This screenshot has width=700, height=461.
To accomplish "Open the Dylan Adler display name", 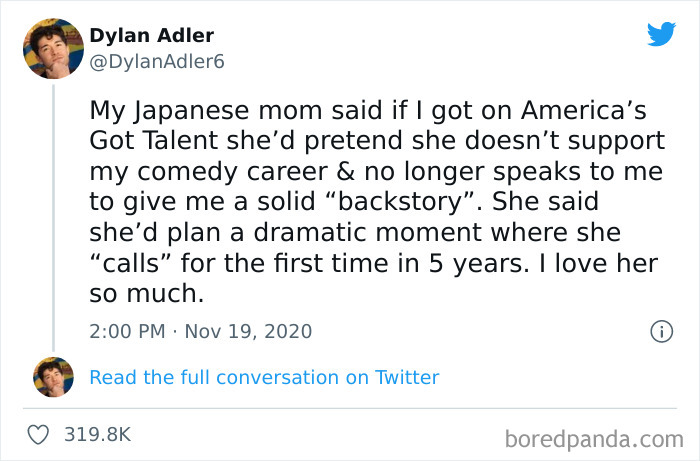I will click(151, 36).
